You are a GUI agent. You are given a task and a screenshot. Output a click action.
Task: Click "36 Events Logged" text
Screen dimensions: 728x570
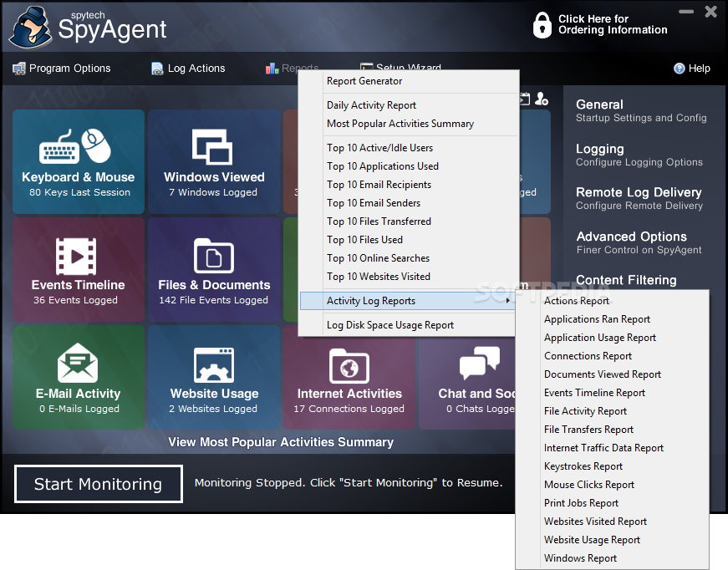click(x=75, y=300)
